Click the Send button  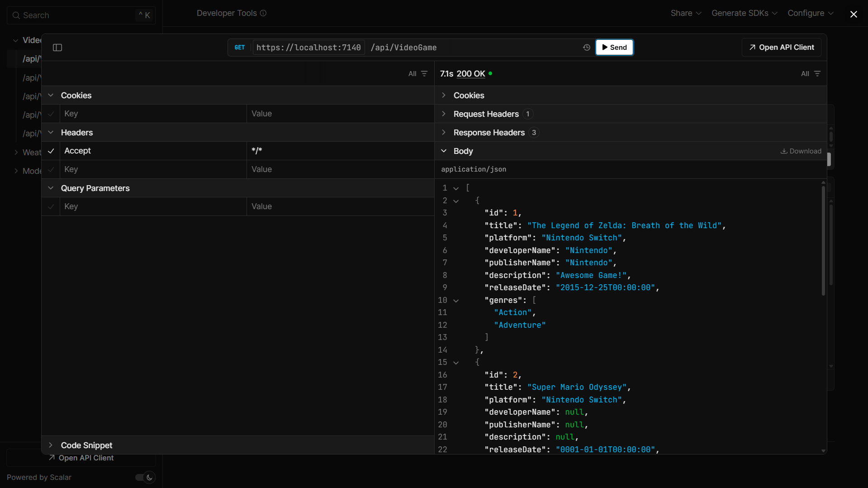[614, 47]
